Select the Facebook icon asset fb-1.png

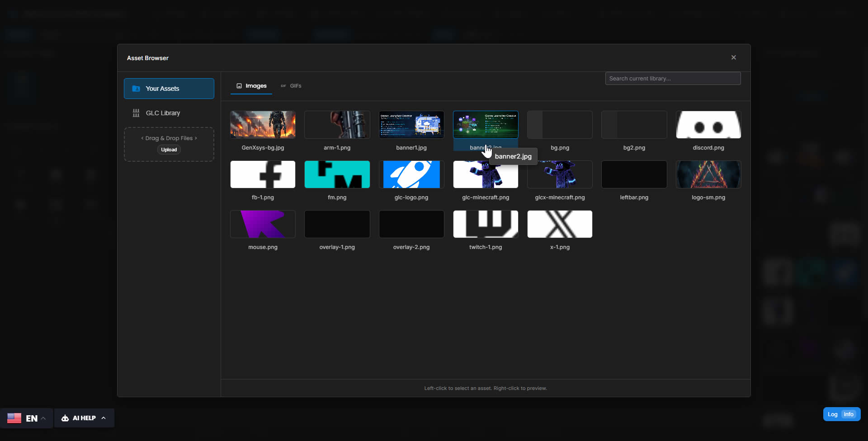pos(263,174)
